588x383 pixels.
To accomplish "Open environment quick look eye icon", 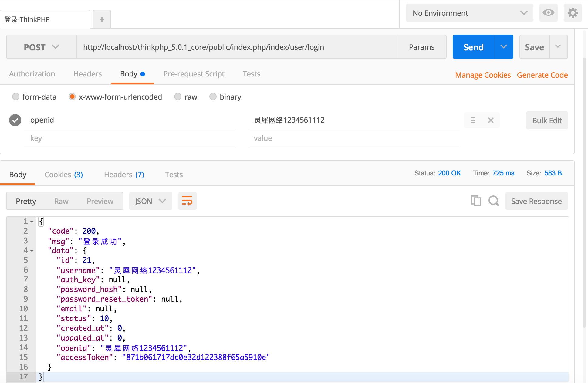I will pos(548,13).
